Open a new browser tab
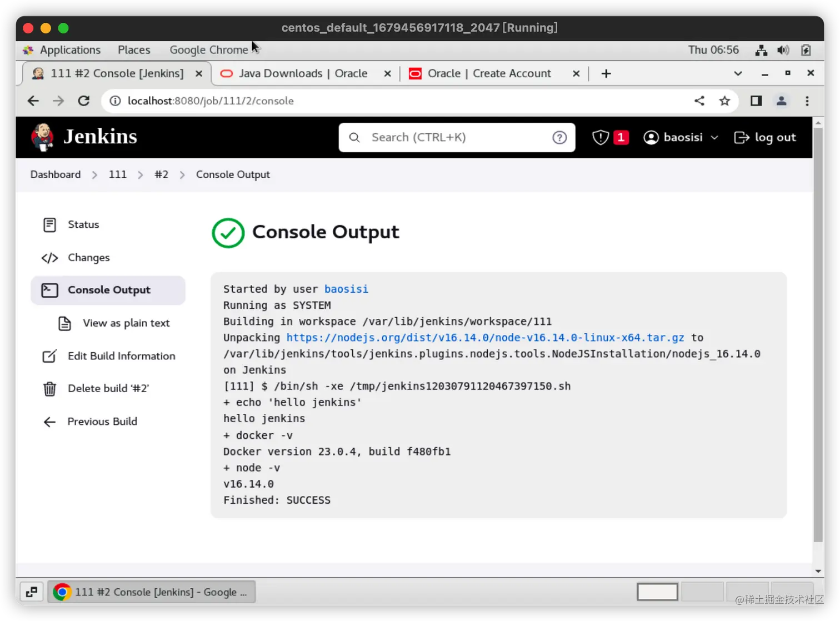The image size is (840, 621). tap(606, 73)
